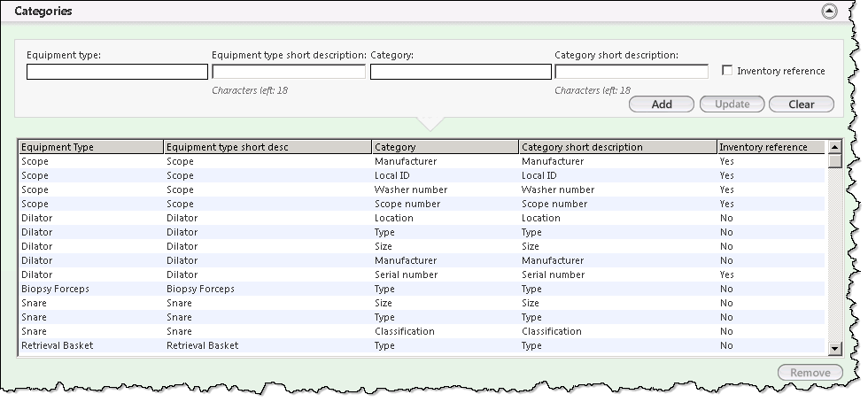Image resolution: width=868 pixels, height=402 pixels.
Task: Select the Biopsy Forceps Type row
Action: coord(422,289)
